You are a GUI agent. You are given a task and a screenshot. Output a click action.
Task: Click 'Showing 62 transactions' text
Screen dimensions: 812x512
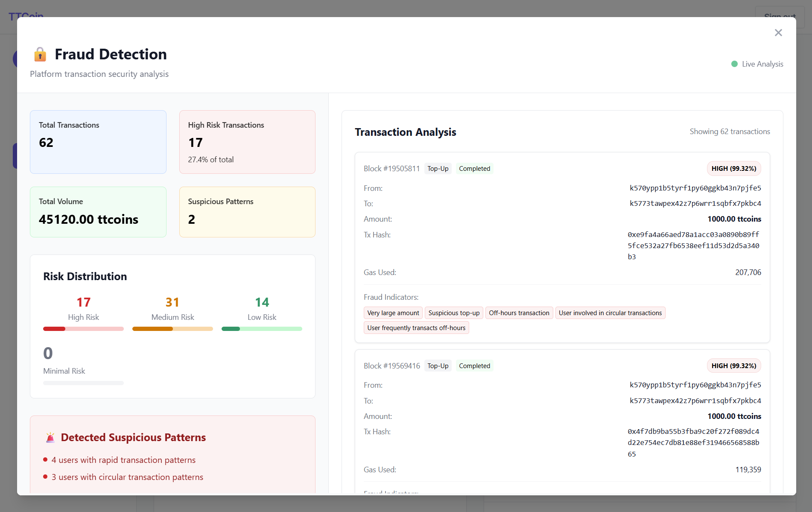click(x=730, y=132)
